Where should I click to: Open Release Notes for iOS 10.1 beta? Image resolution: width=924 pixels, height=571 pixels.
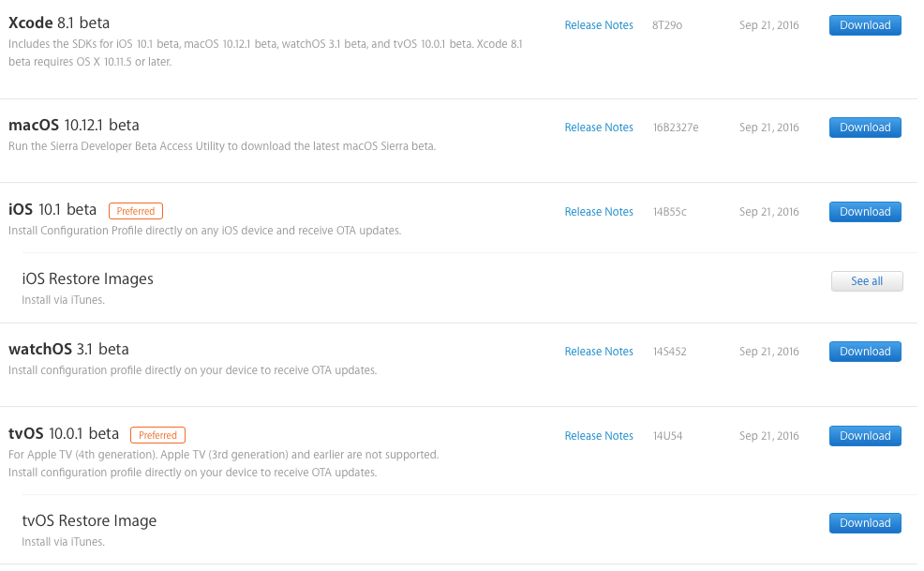pos(599,212)
